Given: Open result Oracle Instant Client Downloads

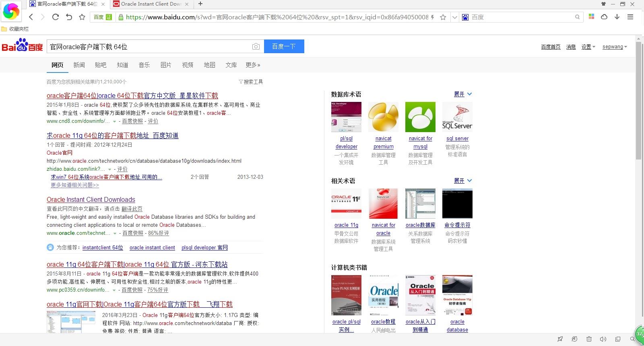Looking at the screenshot, I should tap(91, 199).
